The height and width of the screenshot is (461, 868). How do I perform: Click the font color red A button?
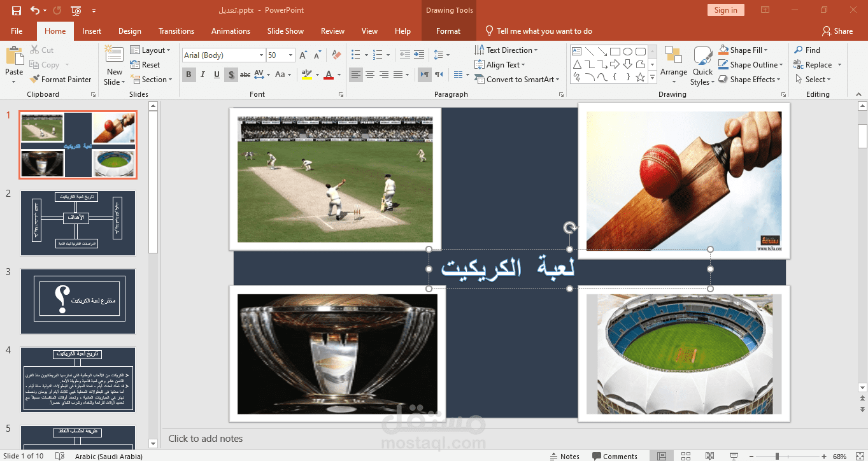tap(329, 74)
